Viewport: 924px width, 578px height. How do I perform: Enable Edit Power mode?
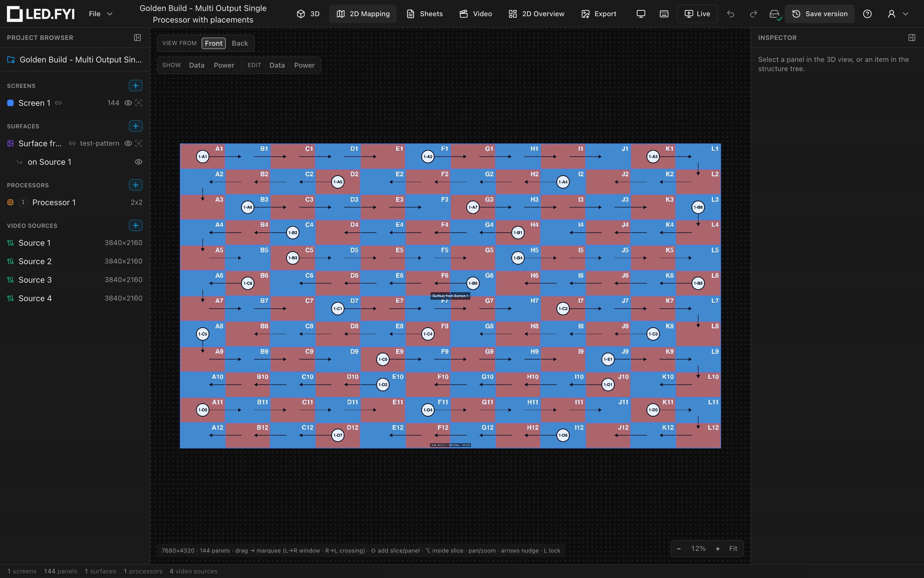click(304, 65)
